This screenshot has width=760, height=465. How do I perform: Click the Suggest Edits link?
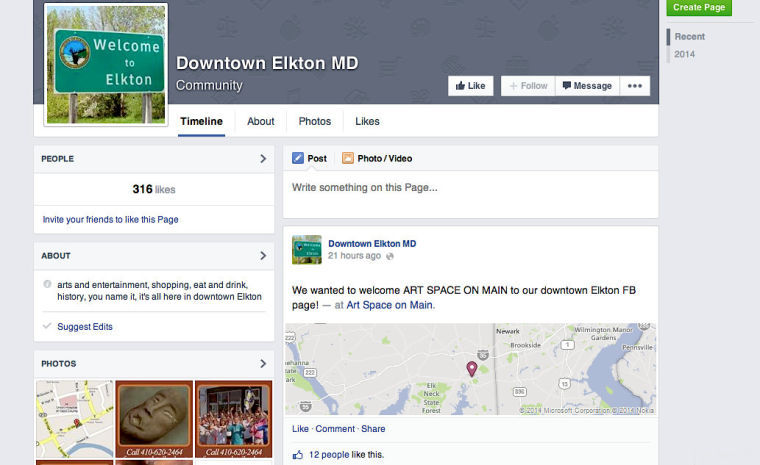click(x=85, y=327)
